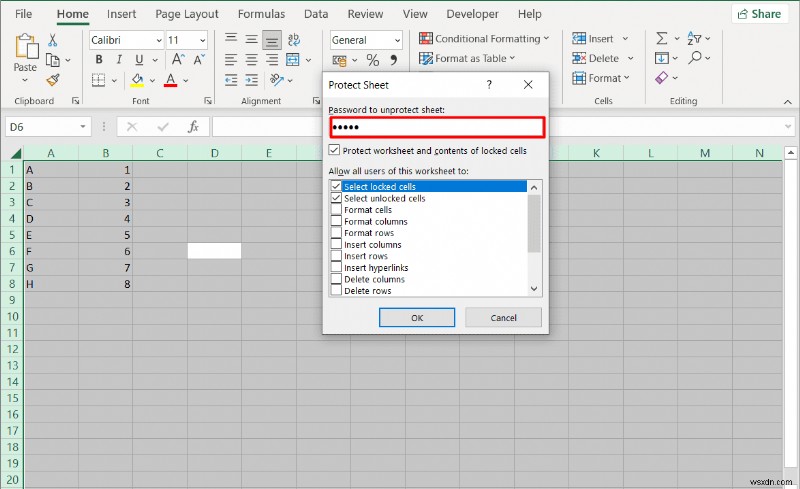Decrease font size with small A
800x489 pixels.
coord(199,59)
